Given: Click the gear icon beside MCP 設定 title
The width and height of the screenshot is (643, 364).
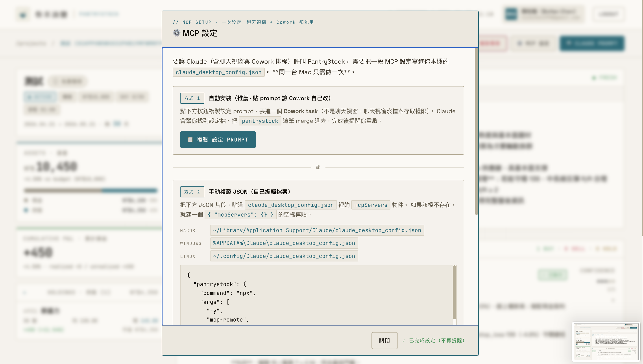Looking at the screenshot, I should coord(176,33).
